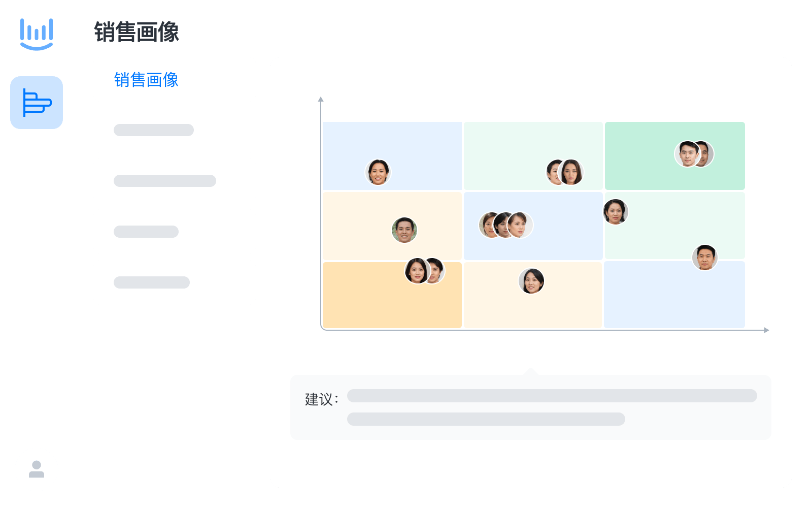The height and width of the screenshot is (508, 812).
Task: Open the single female avatar in the bottom-center quadrant
Action: click(532, 281)
